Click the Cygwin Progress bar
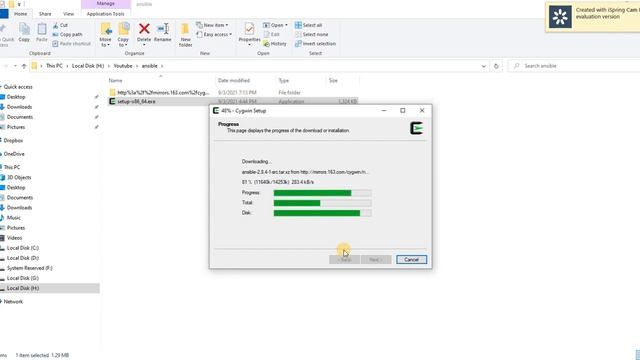The height and width of the screenshot is (360, 640). (x=322, y=193)
